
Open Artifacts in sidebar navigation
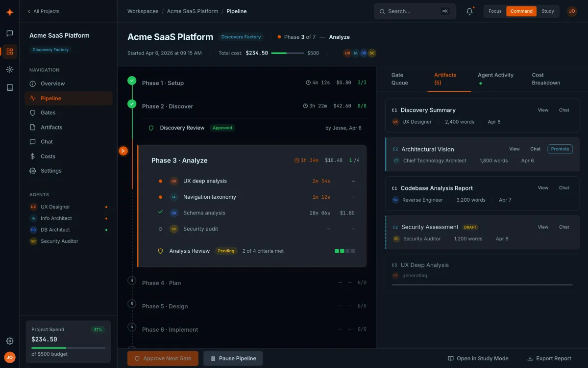69,127
